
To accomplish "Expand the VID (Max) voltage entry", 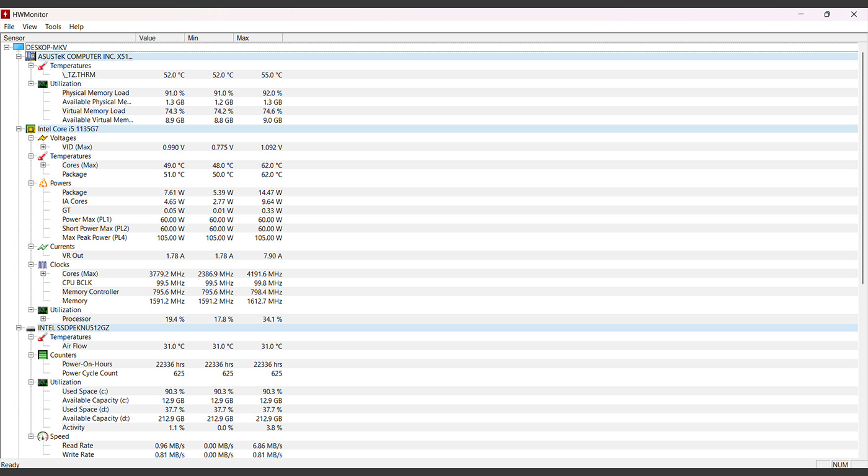I will (43, 148).
